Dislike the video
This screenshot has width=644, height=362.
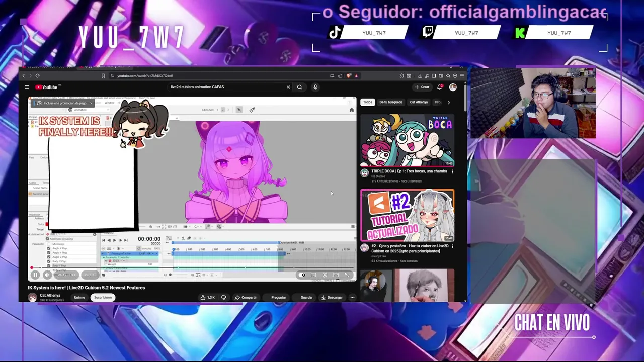(x=224, y=297)
